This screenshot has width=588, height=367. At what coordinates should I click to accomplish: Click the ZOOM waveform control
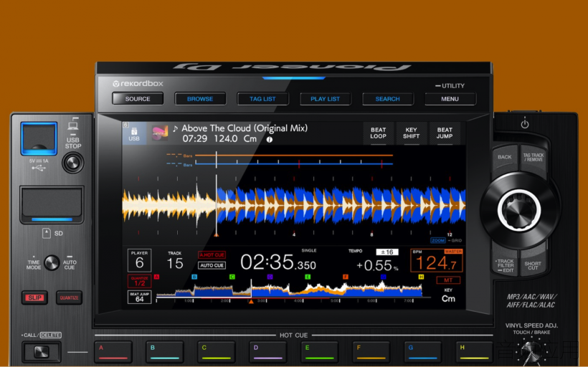(x=438, y=240)
